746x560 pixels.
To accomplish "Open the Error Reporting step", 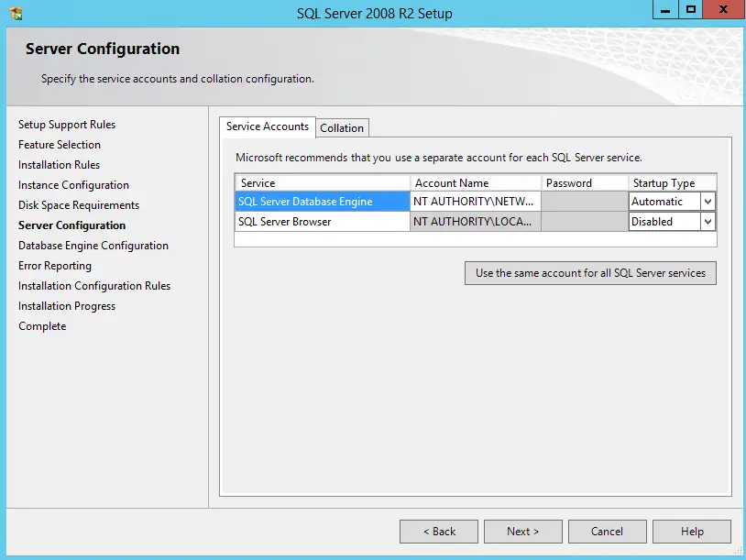I will 55,265.
